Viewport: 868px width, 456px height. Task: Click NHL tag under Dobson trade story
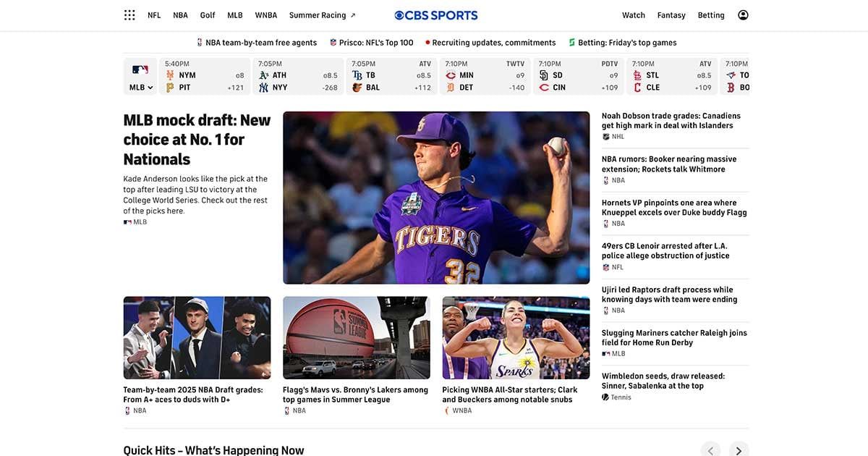coord(613,137)
